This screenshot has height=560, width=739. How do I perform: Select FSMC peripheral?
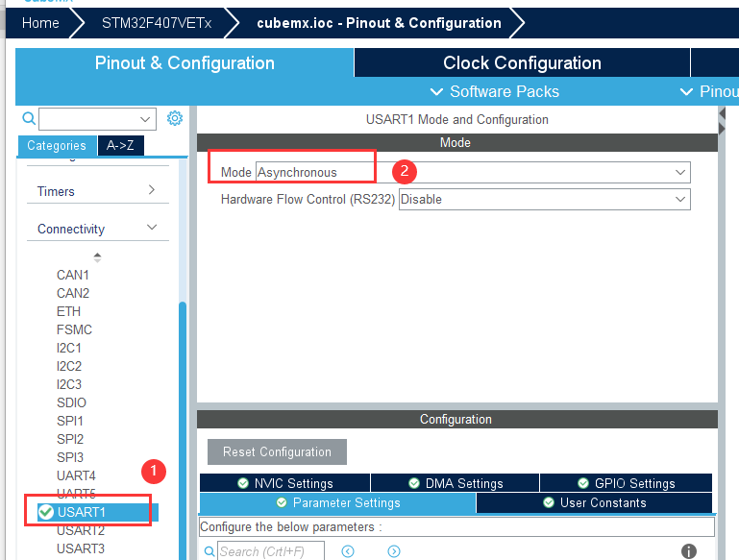(74, 329)
